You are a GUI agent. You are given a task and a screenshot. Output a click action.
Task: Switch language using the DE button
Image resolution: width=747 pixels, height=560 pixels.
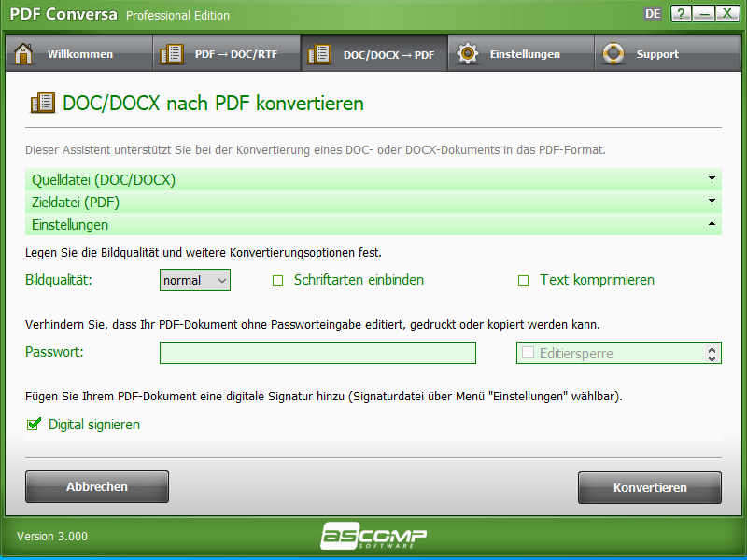click(655, 14)
